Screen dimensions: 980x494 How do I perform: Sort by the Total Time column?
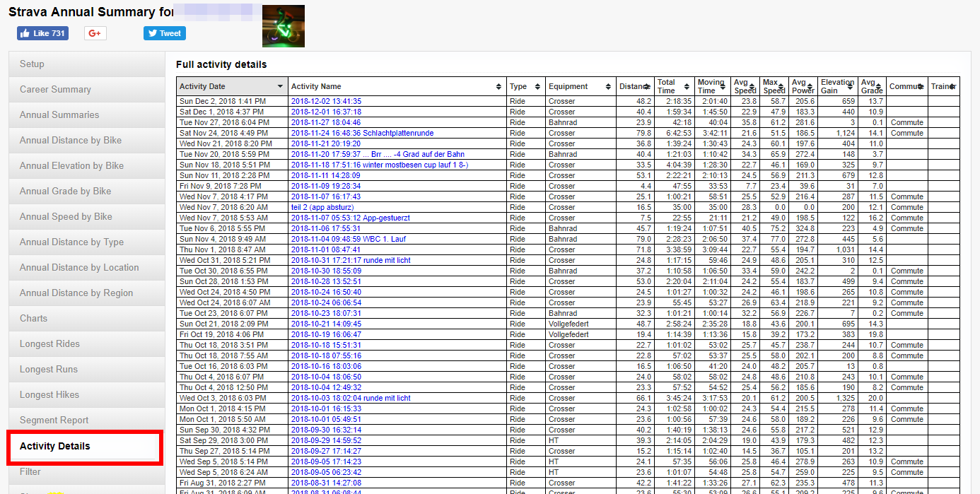point(674,86)
